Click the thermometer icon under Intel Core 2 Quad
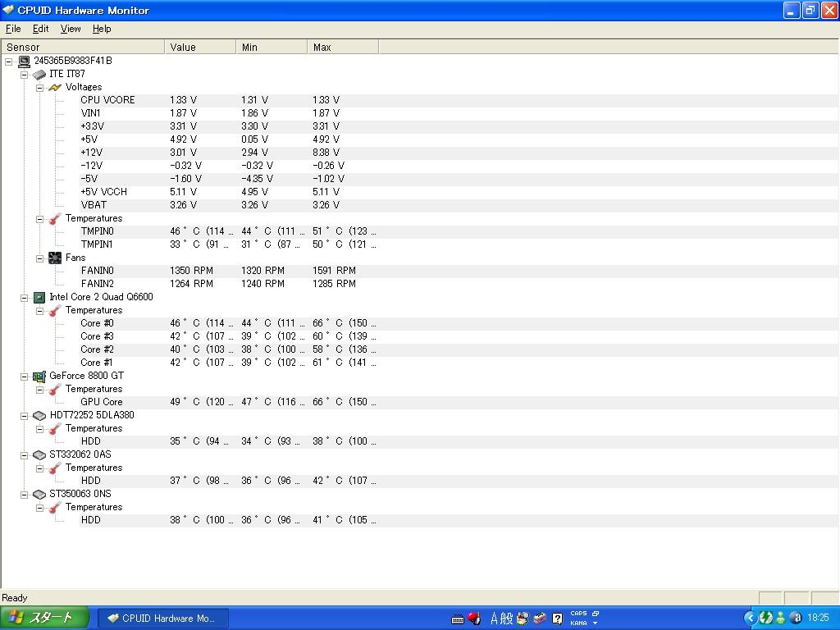 [55, 311]
